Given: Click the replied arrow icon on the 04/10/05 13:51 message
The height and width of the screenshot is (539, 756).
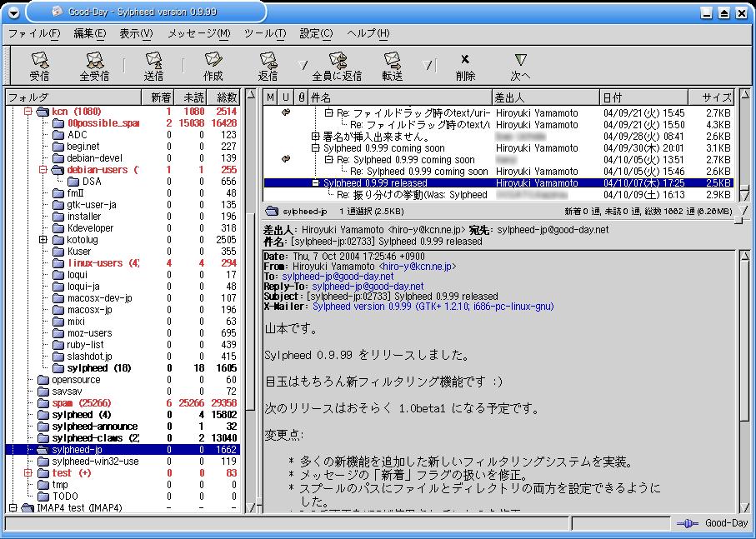Looking at the screenshot, I should (x=285, y=159).
